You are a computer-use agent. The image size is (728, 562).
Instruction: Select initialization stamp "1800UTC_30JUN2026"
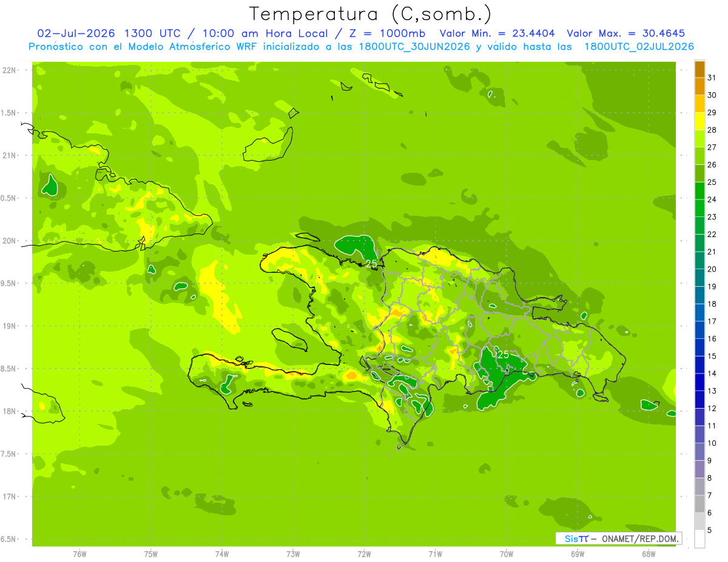click(x=414, y=47)
